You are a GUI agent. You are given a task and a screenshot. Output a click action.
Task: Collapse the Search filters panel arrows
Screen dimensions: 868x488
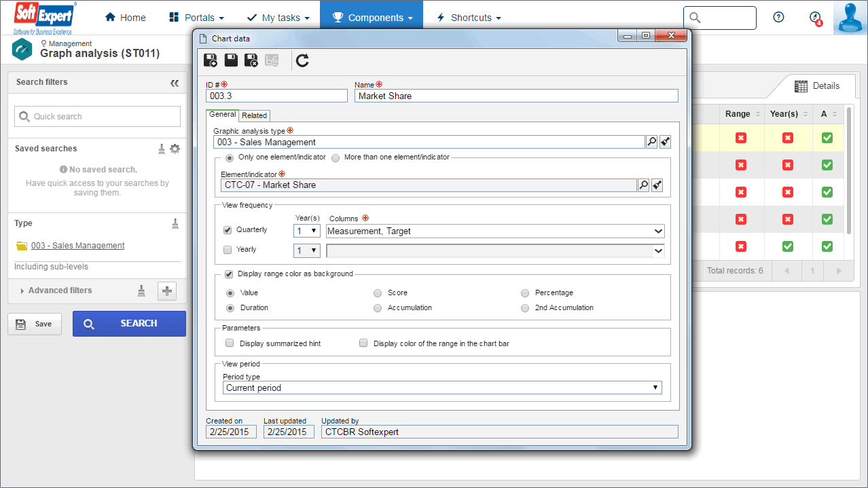[175, 83]
